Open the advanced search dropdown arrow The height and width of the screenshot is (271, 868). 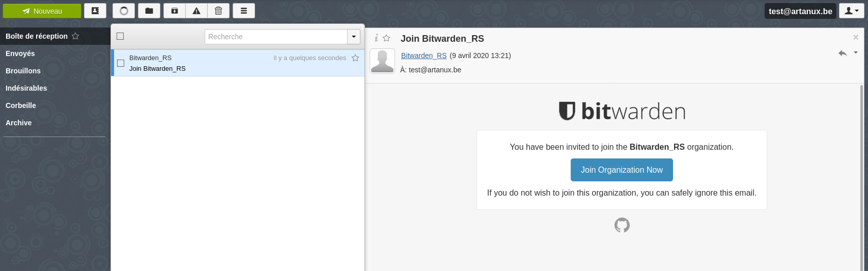click(x=354, y=37)
